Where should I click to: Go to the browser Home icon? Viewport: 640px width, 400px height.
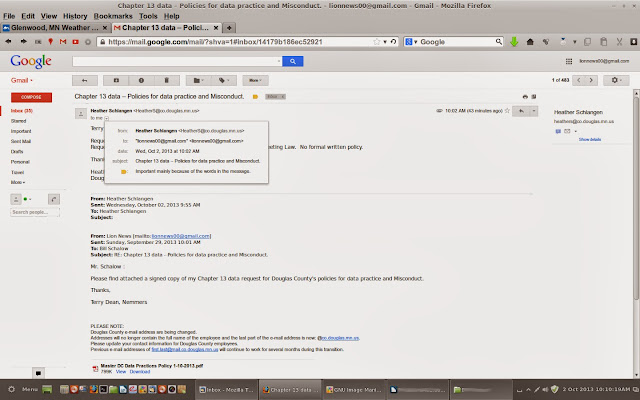coord(530,42)
